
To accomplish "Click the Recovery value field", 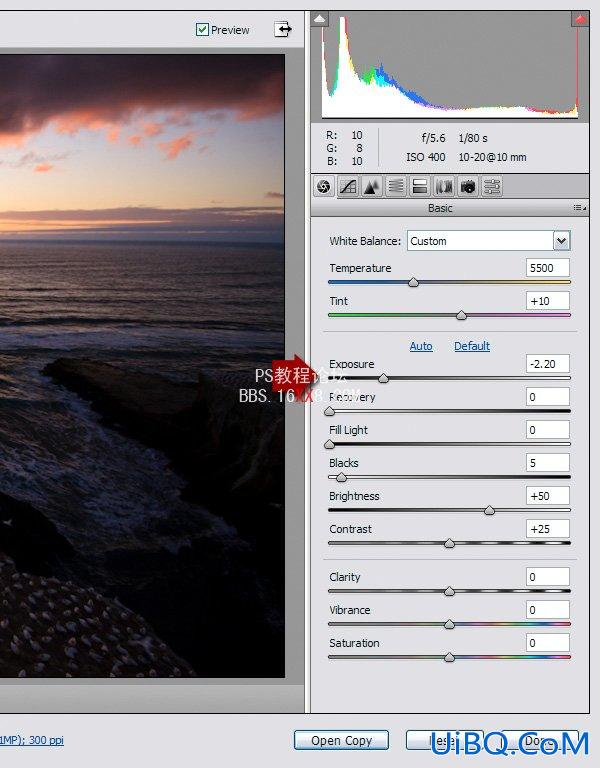I will pos(548,397).
